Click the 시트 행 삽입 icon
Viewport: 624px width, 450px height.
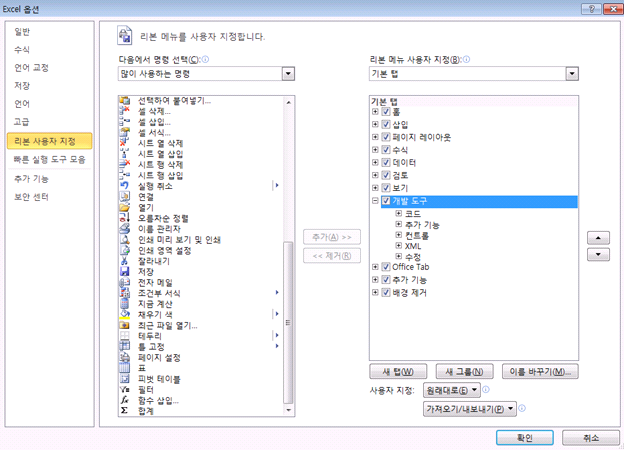click(125, 175)
